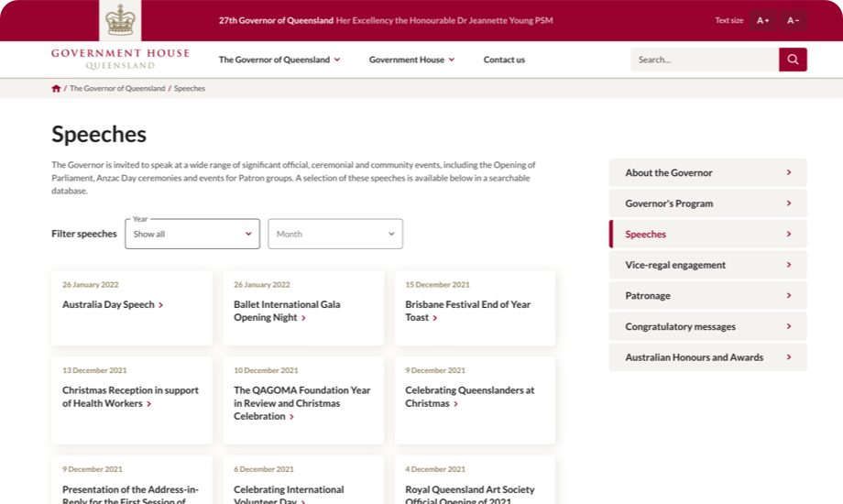Image resolution: width=843 pixels, height=504 pixels.
Task: Expand the Government House nav menu
Action: click(411, 60)
